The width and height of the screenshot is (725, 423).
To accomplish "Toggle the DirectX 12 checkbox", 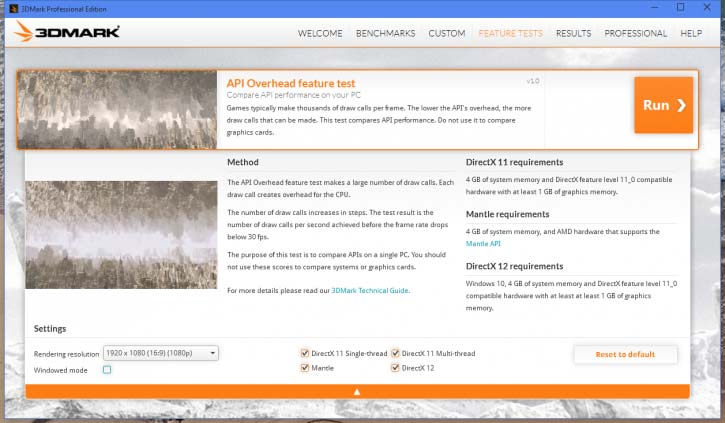I will [x=395, y=368].
